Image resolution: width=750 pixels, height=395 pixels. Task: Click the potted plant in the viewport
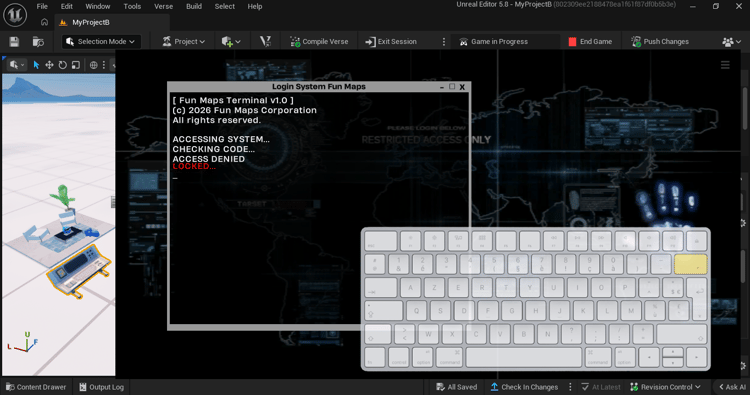[64, 198]
